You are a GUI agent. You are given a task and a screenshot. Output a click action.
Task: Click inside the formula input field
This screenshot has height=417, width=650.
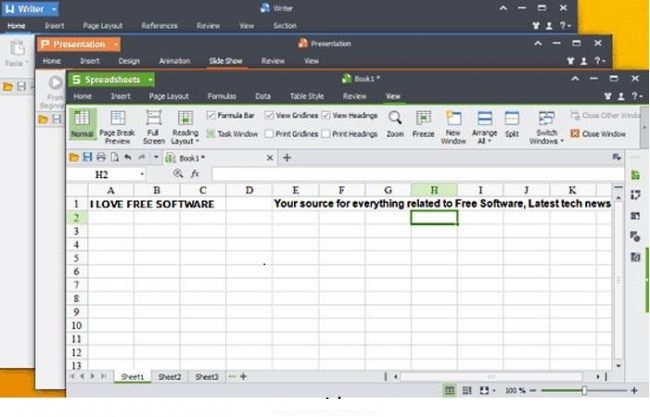[x=418, y=174]
